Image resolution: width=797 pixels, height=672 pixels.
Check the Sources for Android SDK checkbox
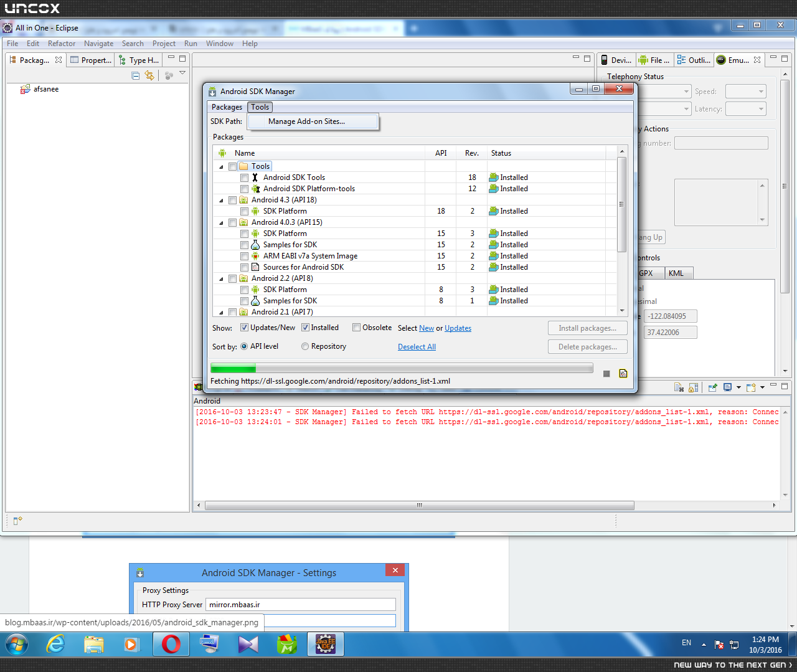click(x=244, y=268)
